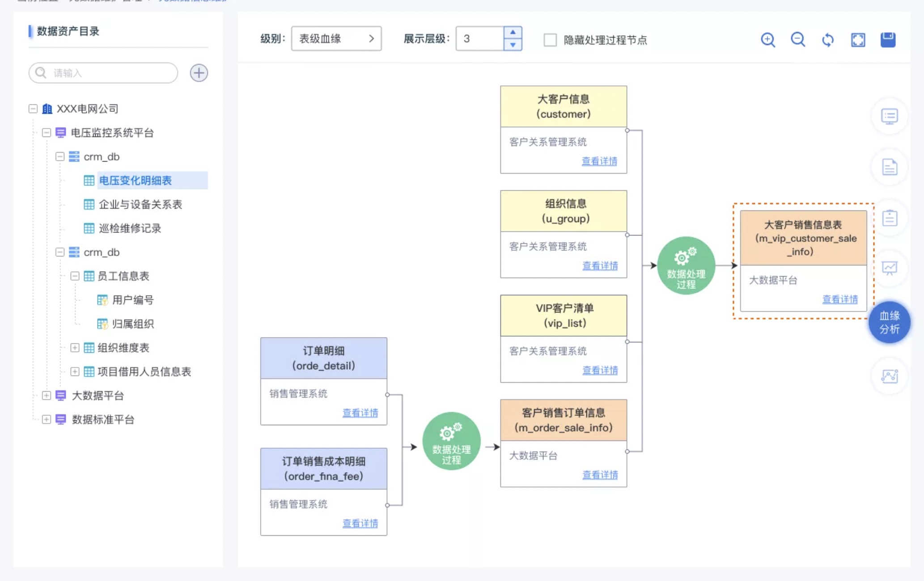The height and width of the screenshot is (581, 924).
Task: Click the 组织信息 (u_group) node header
Action: (564, 211)
